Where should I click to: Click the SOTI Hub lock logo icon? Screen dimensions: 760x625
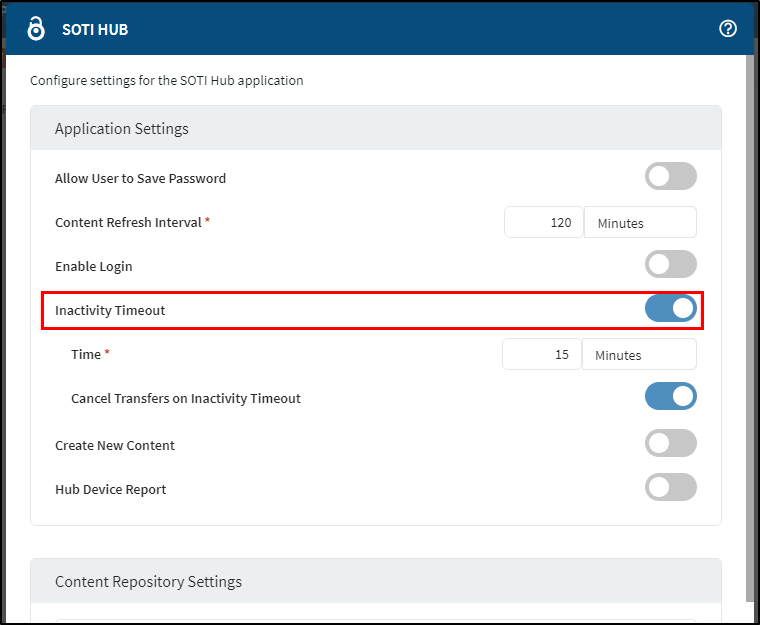click(x=36, y=28)
